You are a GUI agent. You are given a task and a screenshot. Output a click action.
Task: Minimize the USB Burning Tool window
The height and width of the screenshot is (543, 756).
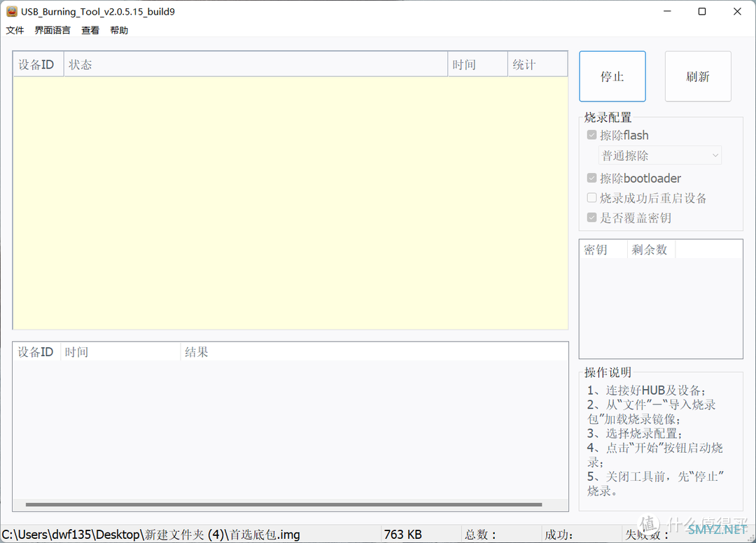[667, 11]
